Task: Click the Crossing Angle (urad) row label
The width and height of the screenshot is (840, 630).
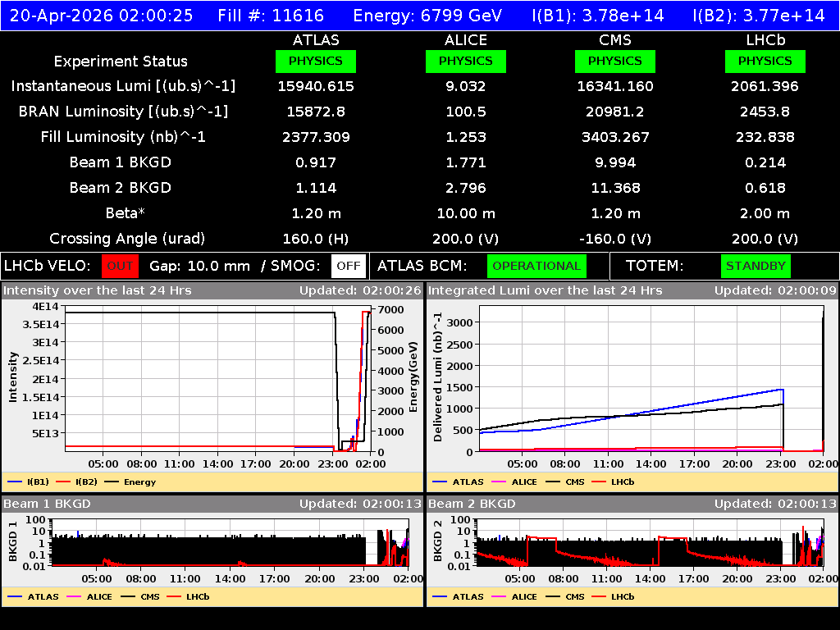Action: [x=127, y=239]
